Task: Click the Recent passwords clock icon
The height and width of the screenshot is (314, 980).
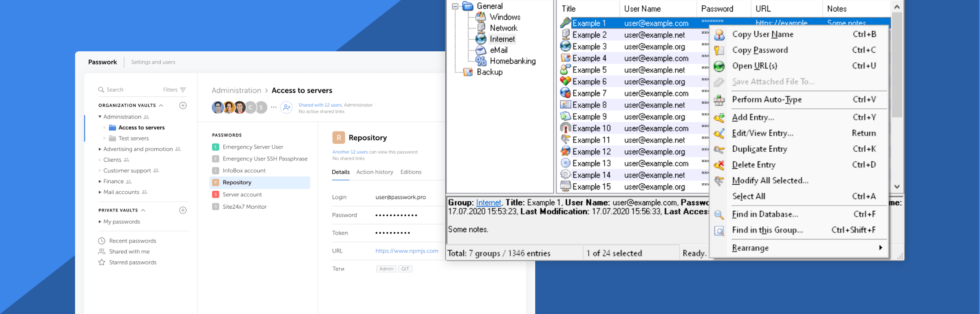Action: (101, 241)
